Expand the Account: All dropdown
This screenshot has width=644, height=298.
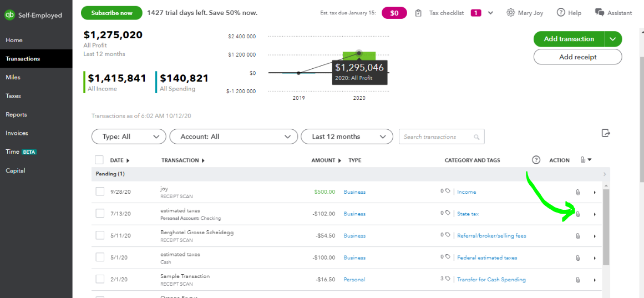pos(234,137)
